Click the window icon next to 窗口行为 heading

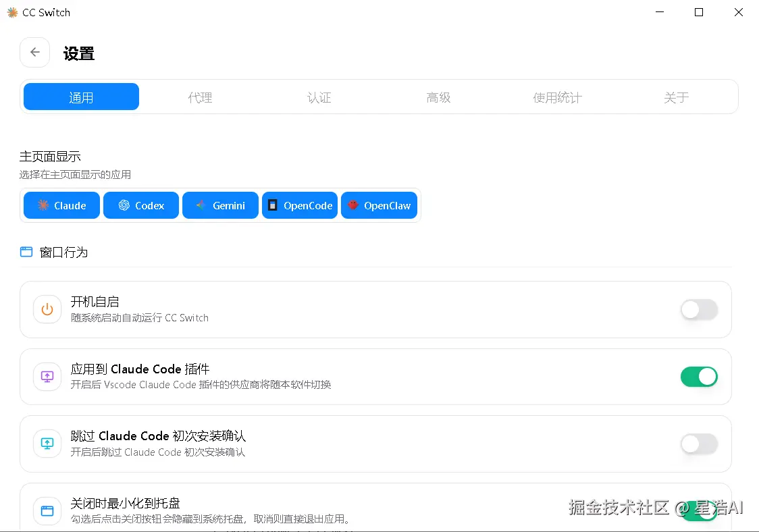26,252
